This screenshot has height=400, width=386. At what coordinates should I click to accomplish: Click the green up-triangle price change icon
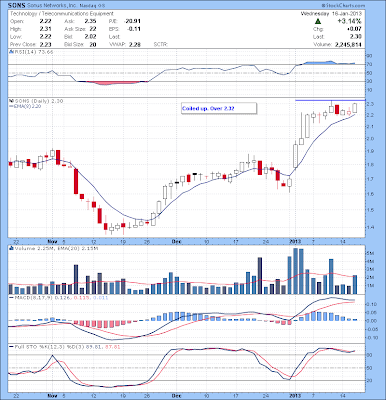coord(318,21)
